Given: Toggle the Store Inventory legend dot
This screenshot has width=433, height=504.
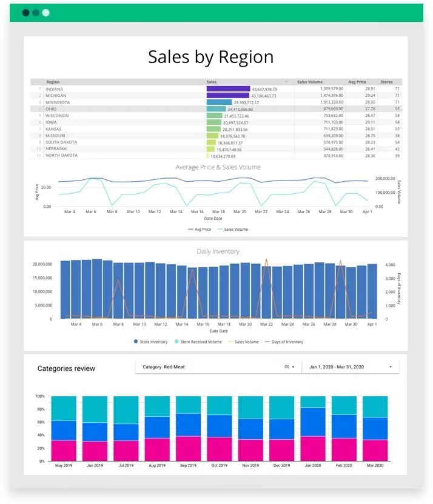Looking at the screenshot, I should point(150,342).
